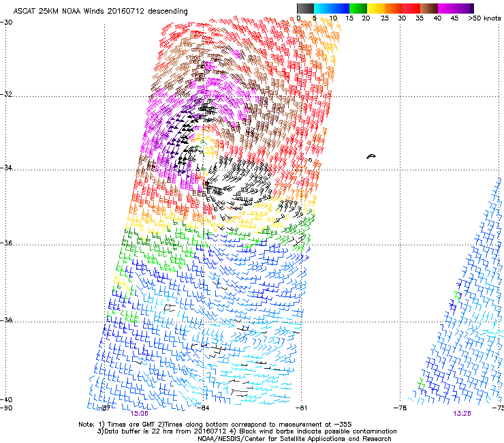
Task: Select the purple "13:26" swath time label
Action: coord(462,414)
